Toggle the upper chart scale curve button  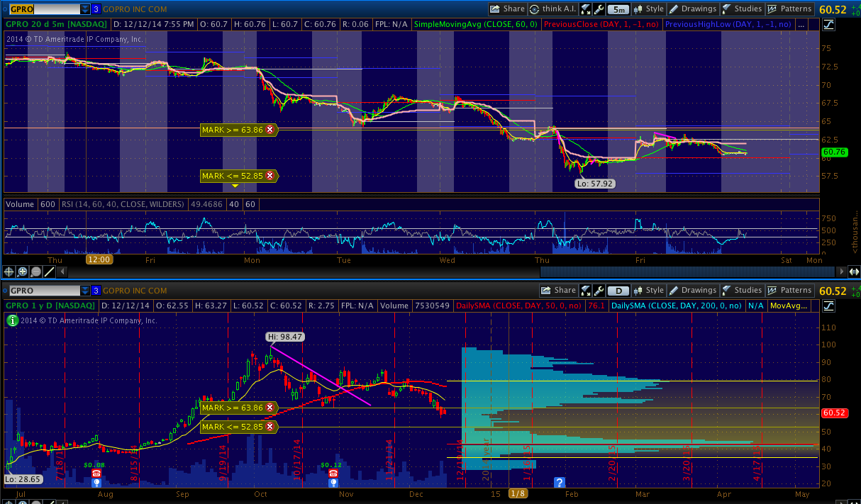click(x=829, y=25)
